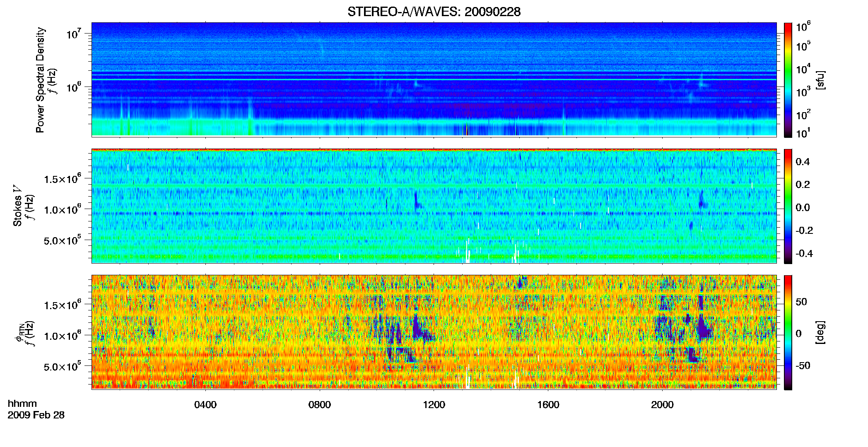Select the [sfu] colorbar unit label
Image resolution: width=868 pixels, height=447 pixels.
(x=820, y=80)
